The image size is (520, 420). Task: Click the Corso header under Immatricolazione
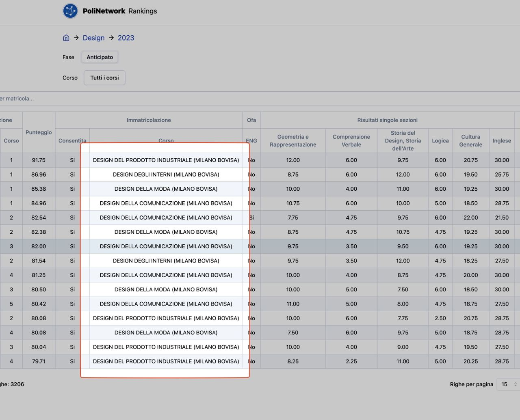coord(166,140)
